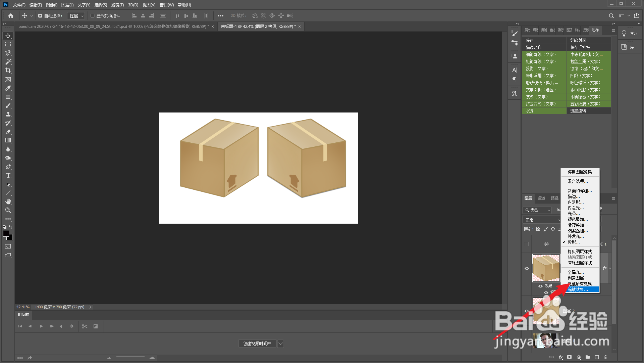Select the Zoom tool
This screenshot has height=363, width=644.
[x=8, y=210]
